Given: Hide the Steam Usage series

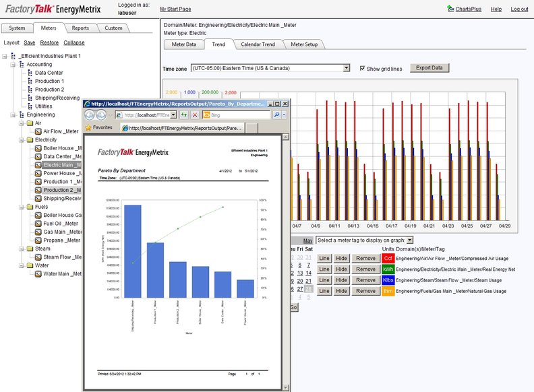Looking at the screenshot, I should pos(341,280).
